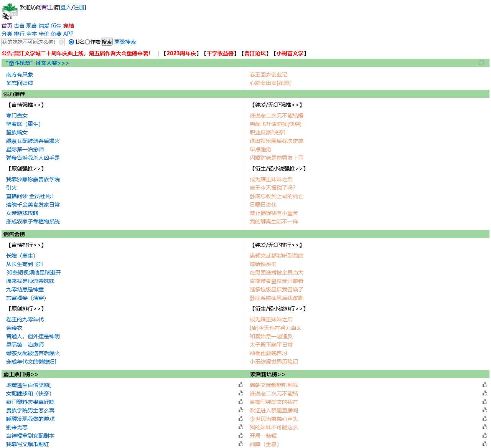491x448 pixels.
Task: Thumbs-up the book 我靠写文爆瓜翻红
Action: (x=241, y=444)
